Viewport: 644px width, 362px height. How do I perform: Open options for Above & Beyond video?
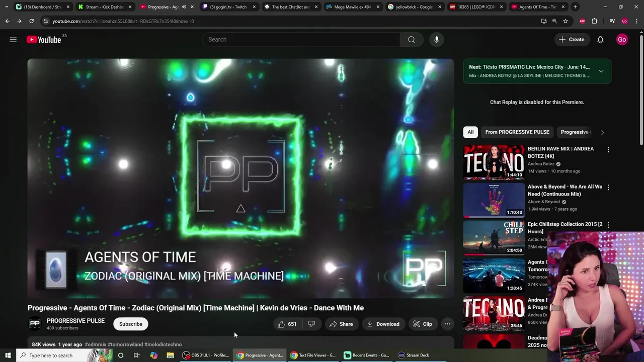608,188
